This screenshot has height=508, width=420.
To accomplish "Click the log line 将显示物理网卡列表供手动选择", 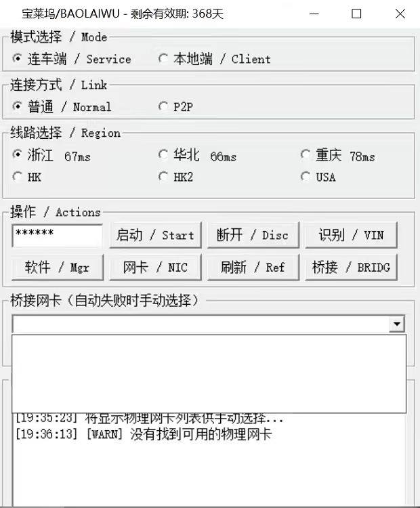I will [x=150, y=419].
